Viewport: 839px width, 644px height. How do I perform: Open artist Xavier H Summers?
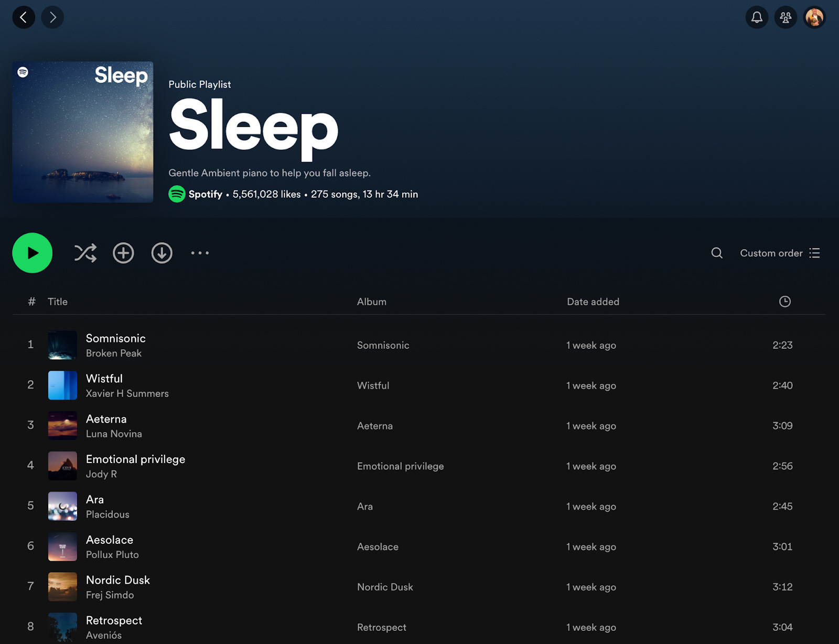(127, 393)
